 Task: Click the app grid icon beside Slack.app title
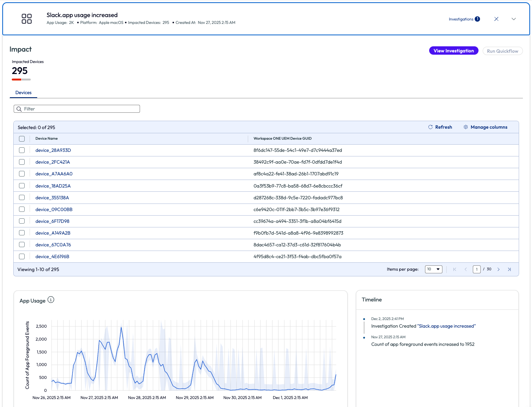[27, 19]
